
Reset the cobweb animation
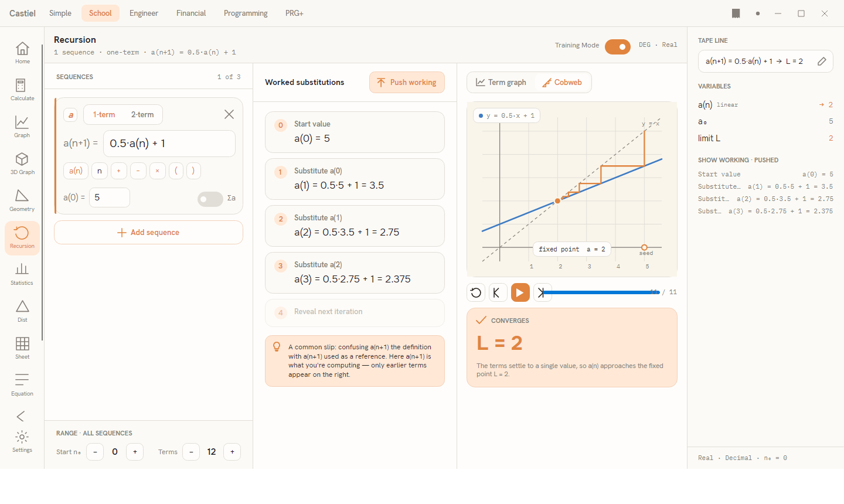point(476,292)
